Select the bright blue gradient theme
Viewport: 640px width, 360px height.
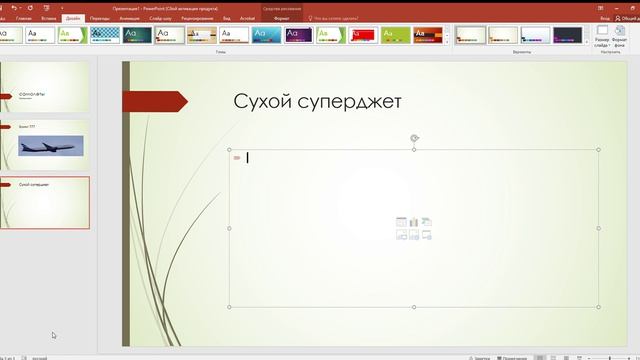266,35
